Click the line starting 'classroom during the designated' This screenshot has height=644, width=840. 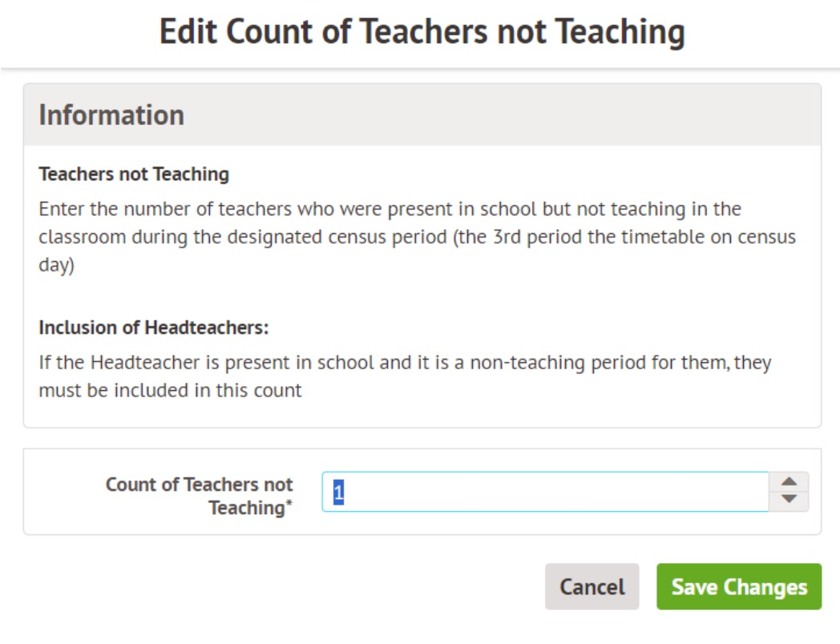coord(417,238)
